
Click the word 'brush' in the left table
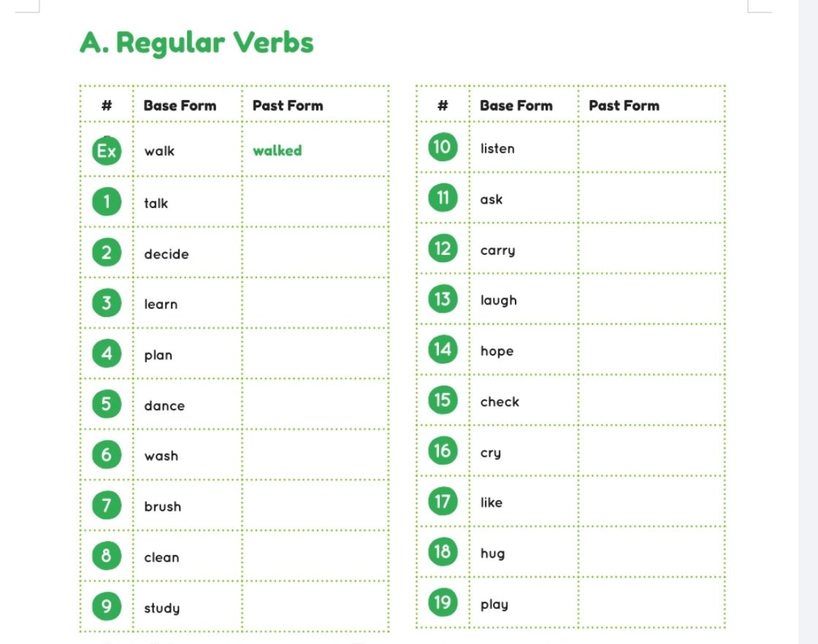coord(163,506)
